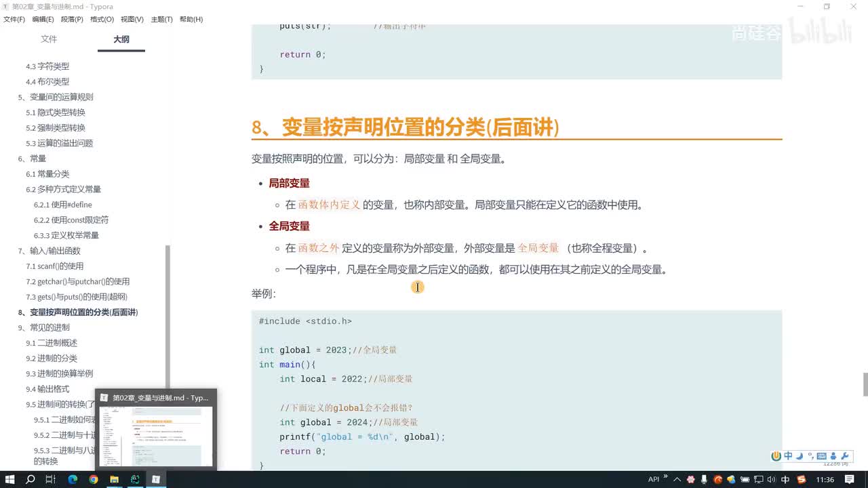The image size is (868, 488).
Task: Open Task View on the taskbar
Action: [50, 479]
